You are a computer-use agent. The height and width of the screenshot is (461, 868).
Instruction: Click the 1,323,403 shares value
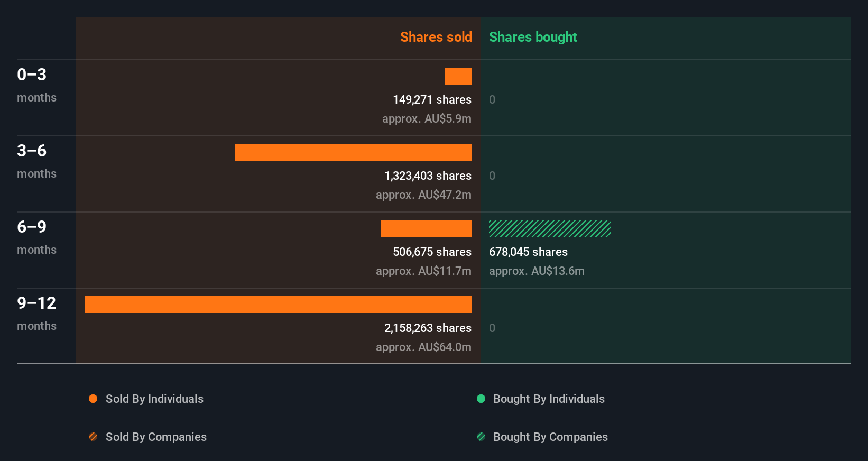coord(428,176)
